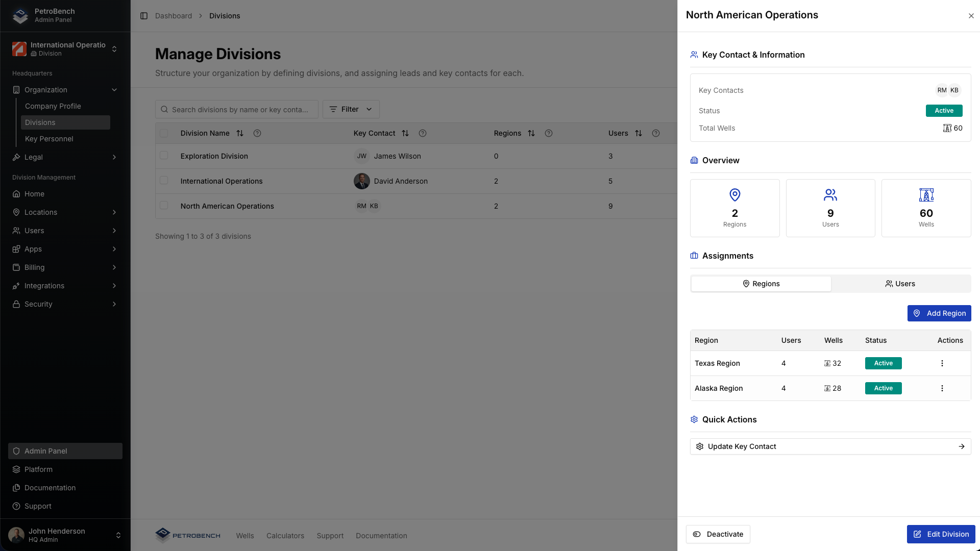Viewport: 980px width, 551px height.
Task: Switch to the Users tab under Assignments
Action: (x=900, y=284)
